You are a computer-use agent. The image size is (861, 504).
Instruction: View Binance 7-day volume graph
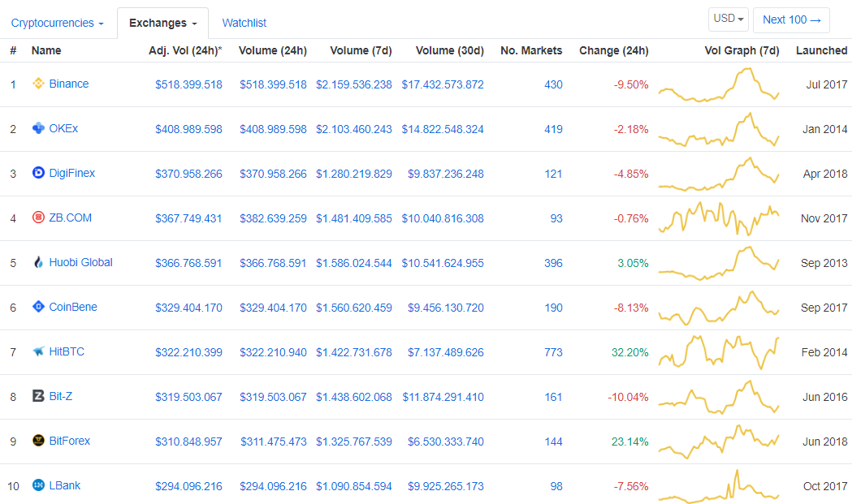pyautogui.click(x=719, y=84)
